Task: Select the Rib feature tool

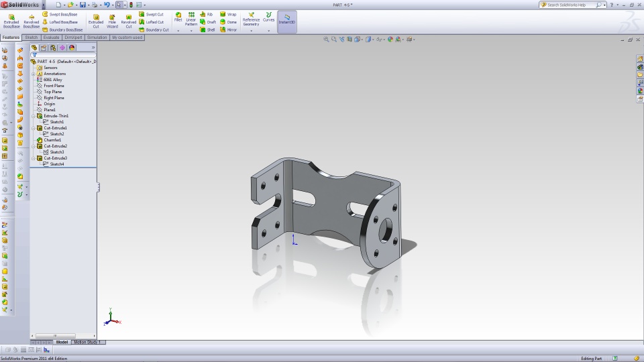Action: [x=206, y=14]
